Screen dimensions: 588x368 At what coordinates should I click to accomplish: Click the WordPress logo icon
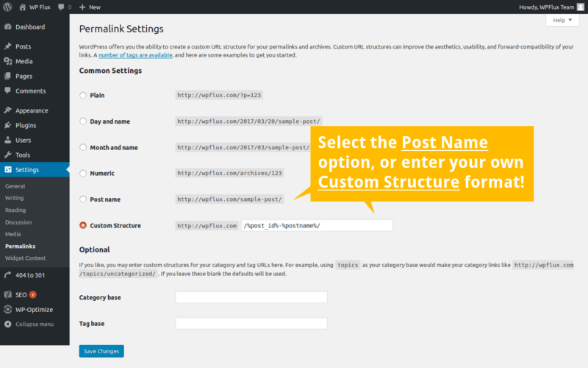coord(7,7)
